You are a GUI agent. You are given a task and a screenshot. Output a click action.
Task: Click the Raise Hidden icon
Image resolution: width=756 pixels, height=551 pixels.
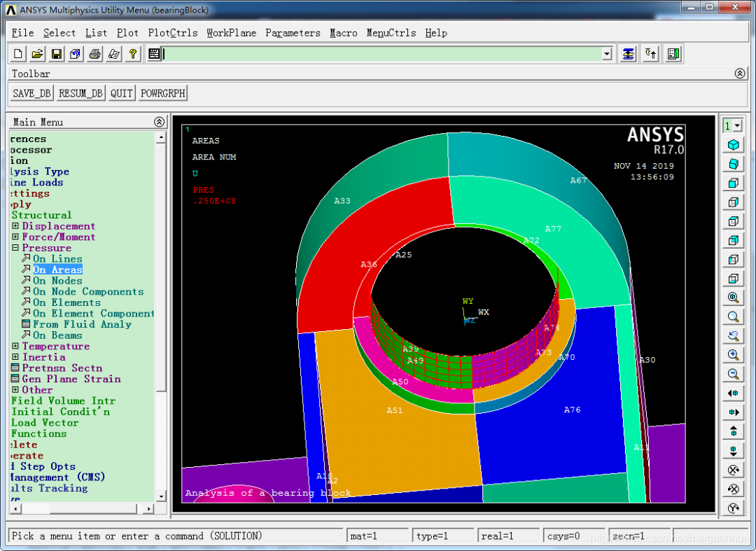(x=628, y=54)
